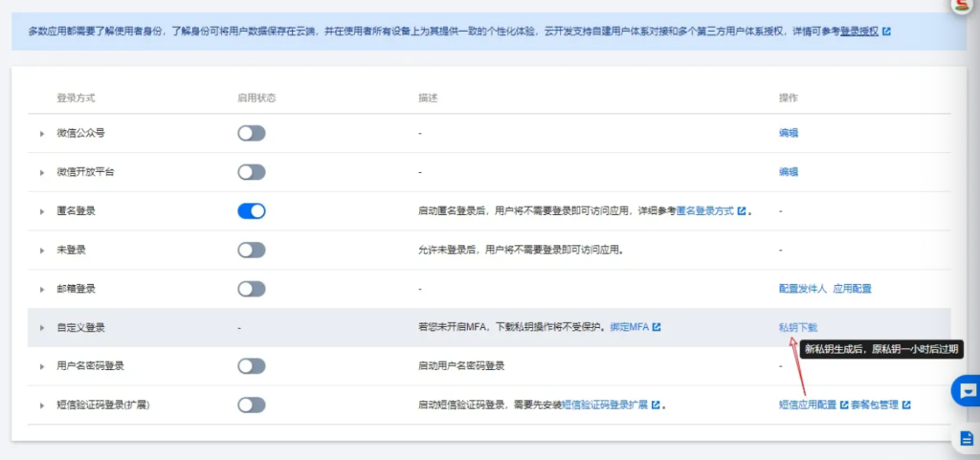Enable the 用户名密码登录 toggle
Screen dimensions: 980x460
[x=251, y=366]
